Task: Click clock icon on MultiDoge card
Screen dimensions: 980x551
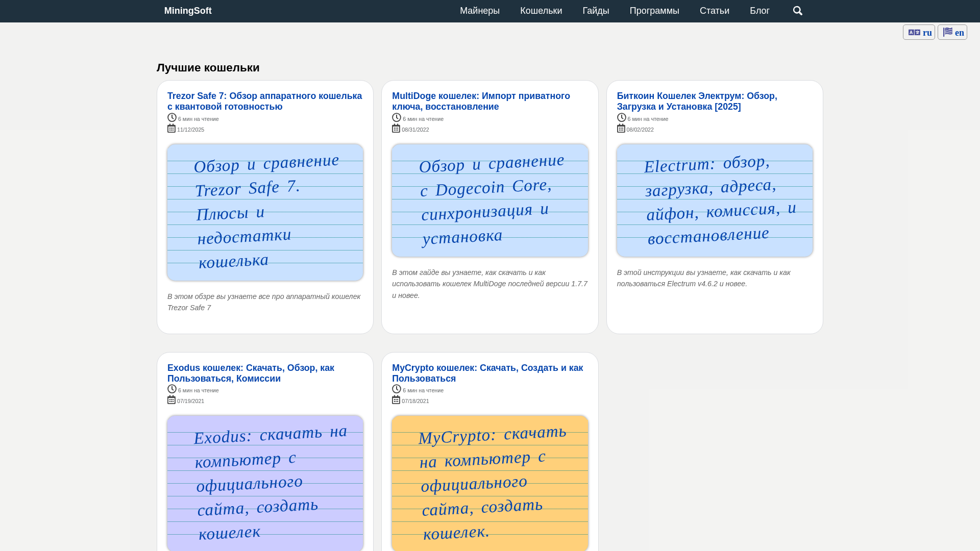Action: click(x=397, y=117)
